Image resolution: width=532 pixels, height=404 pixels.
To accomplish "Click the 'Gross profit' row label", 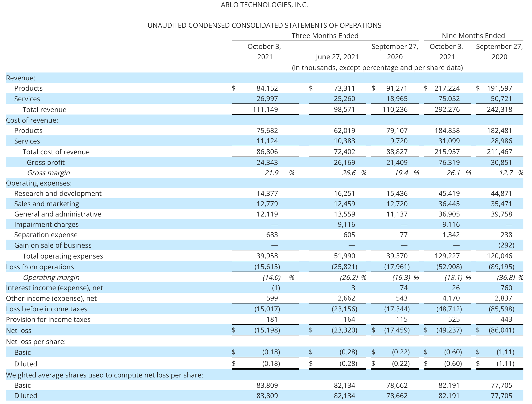I will point(46,162).
